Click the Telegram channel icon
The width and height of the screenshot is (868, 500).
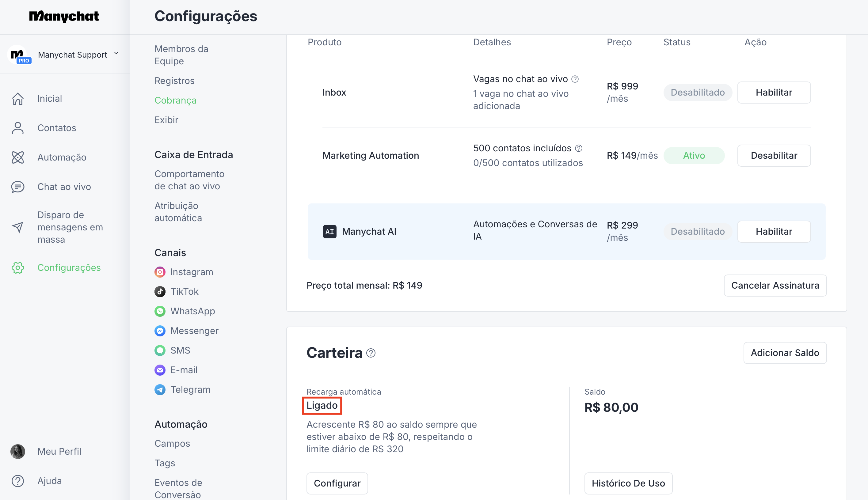160,389
